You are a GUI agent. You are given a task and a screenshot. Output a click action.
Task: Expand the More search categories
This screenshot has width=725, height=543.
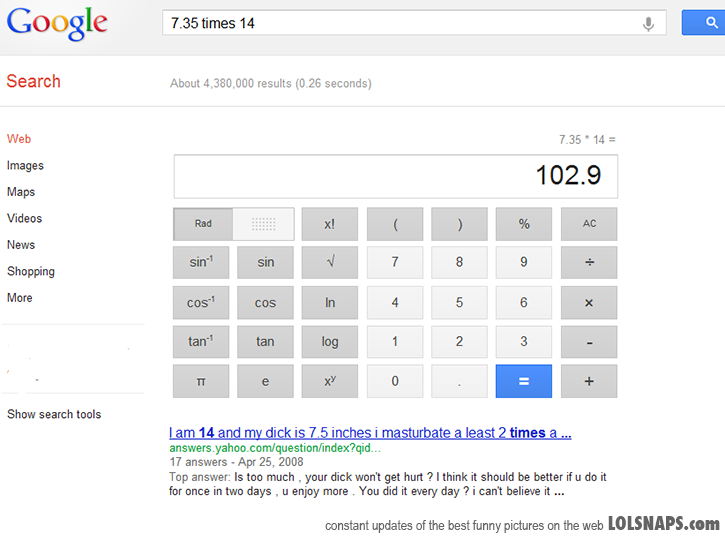point(20,298)
